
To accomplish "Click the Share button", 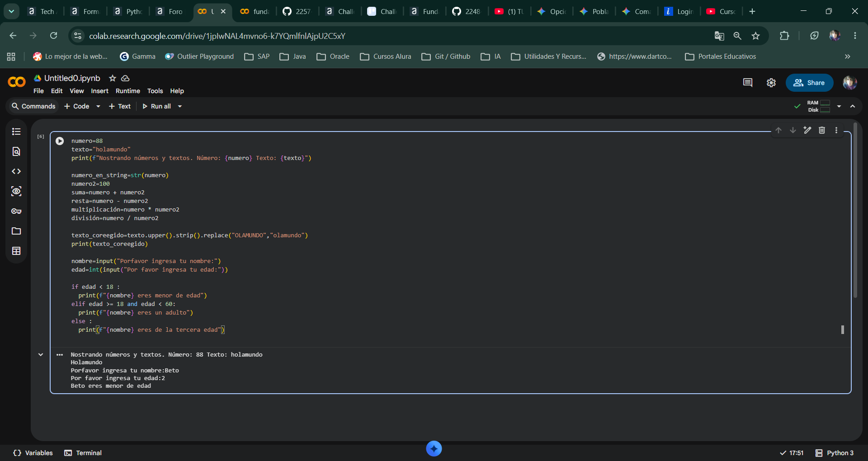I will (x=809, y=83).
